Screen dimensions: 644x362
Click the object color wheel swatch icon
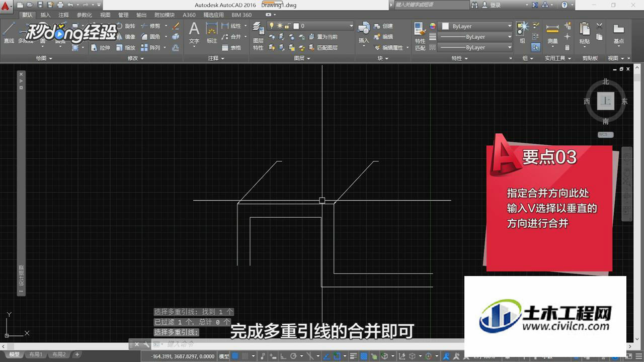(433, 26)
